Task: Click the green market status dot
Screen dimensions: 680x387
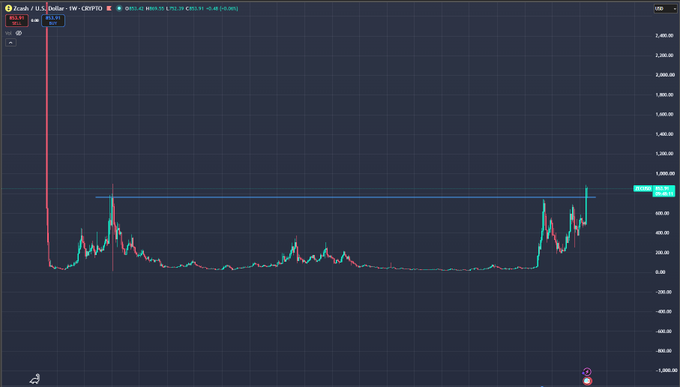Action: coord(119,8)
